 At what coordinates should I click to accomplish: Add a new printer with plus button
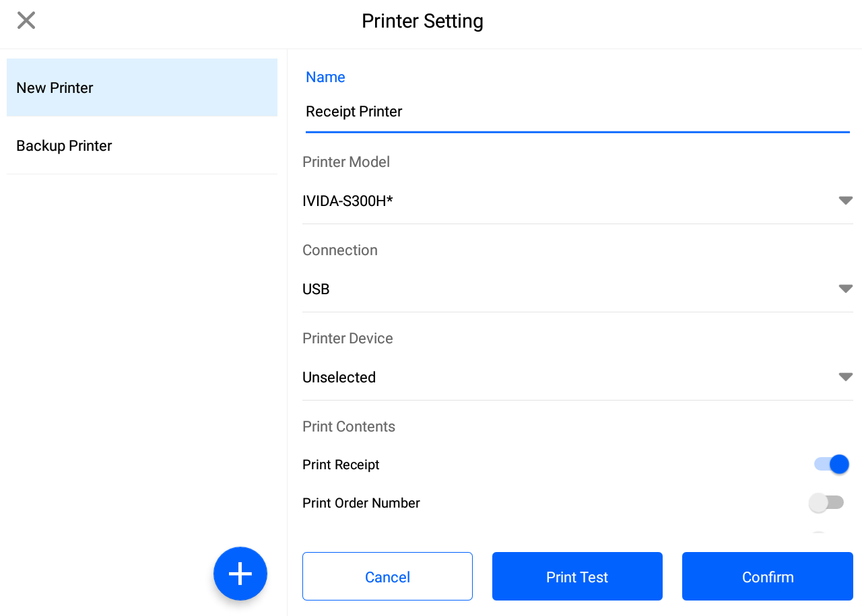point(240,574)
